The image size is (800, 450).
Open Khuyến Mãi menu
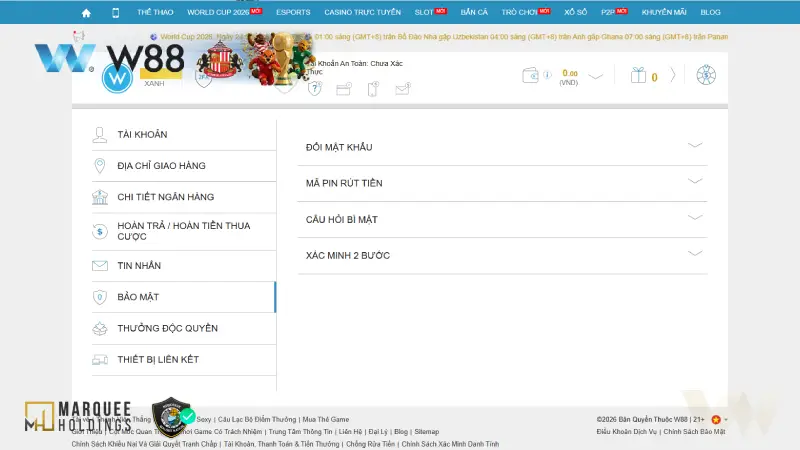[664, 12]
